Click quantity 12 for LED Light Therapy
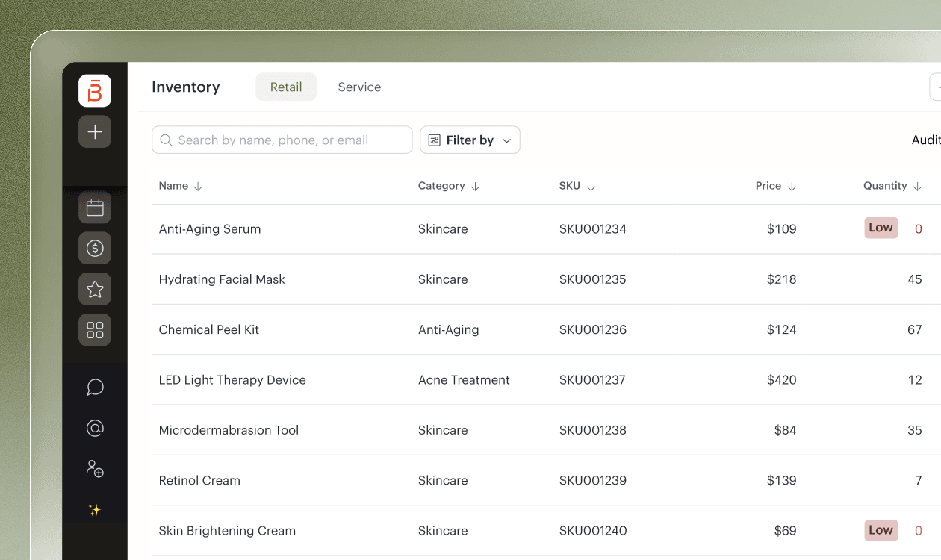Screen dimensions: 941x560 (x=915, y=380)
